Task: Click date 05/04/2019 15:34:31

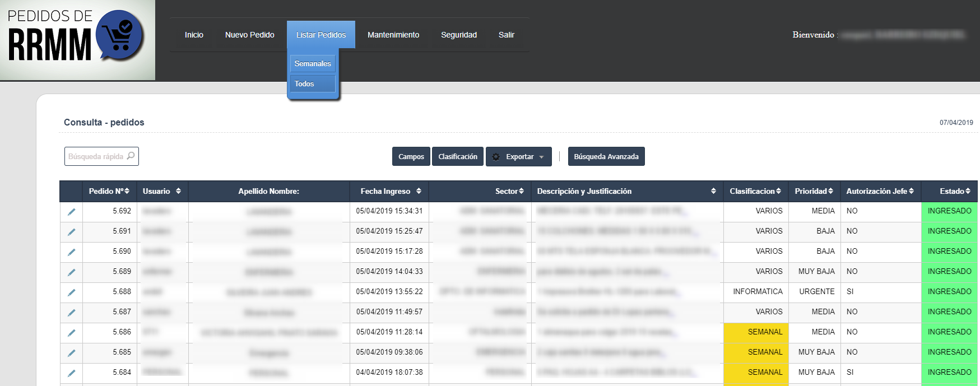Action: point(389,211)
